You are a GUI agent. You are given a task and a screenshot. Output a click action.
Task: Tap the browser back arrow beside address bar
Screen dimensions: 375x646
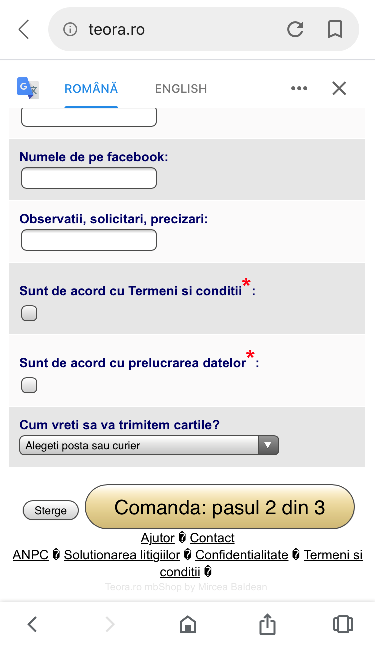pos(24,30)
